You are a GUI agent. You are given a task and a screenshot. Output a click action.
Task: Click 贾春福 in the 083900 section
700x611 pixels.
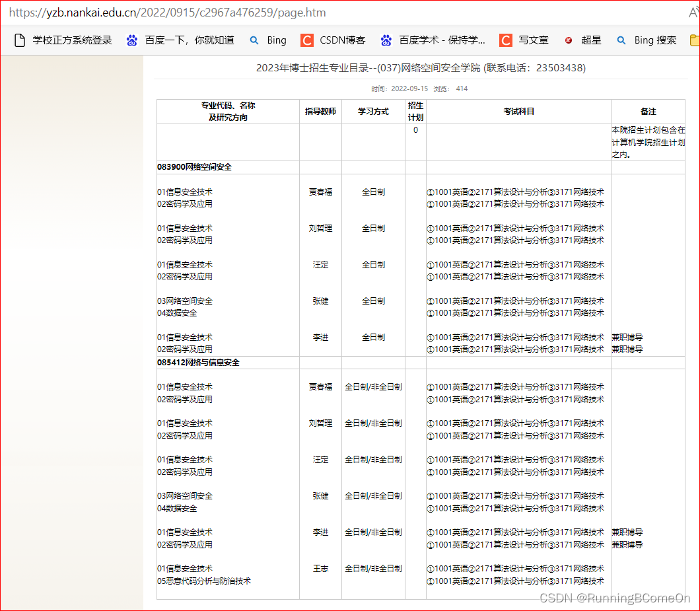(x=320, y=192)
